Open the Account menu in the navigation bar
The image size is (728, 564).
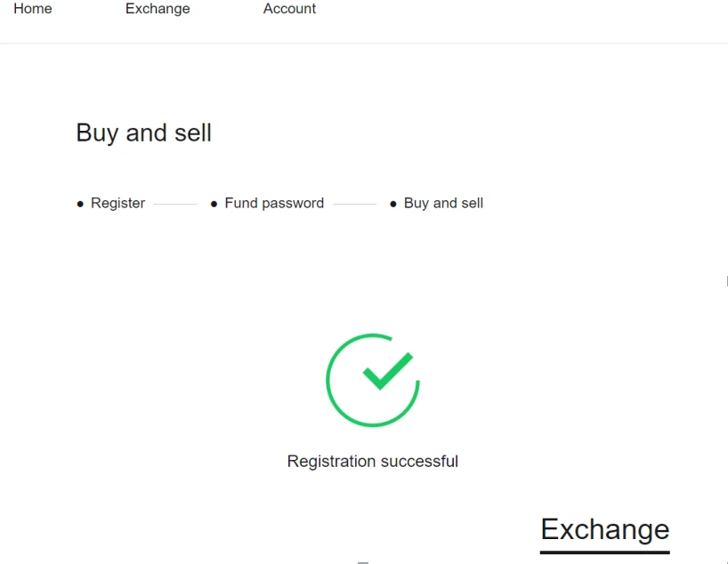click(289, 9)
